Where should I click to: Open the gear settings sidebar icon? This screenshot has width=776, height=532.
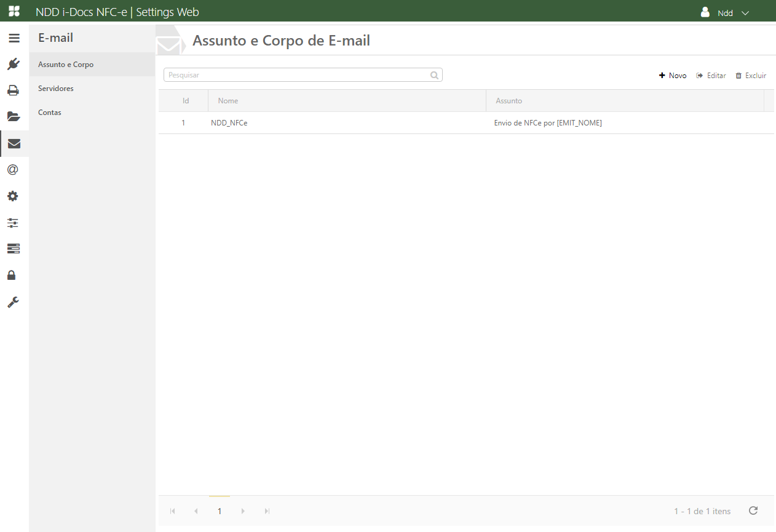click(14, 196)
